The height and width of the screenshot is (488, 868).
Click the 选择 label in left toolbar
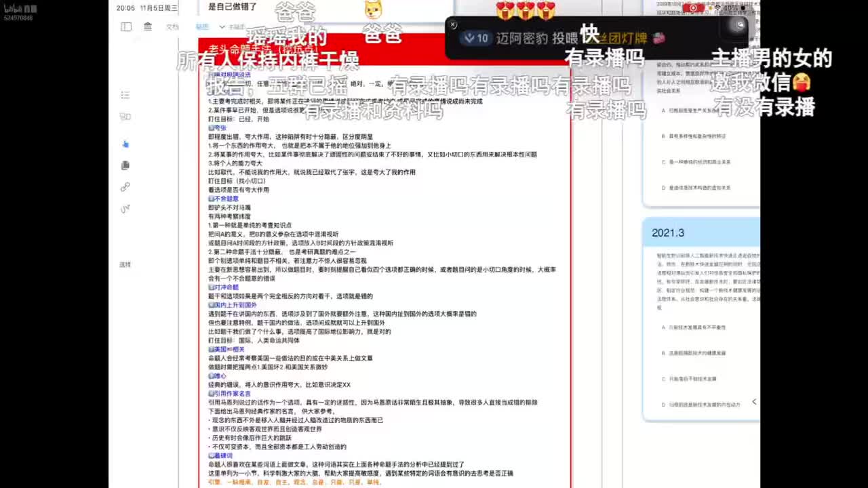point(125,264)
